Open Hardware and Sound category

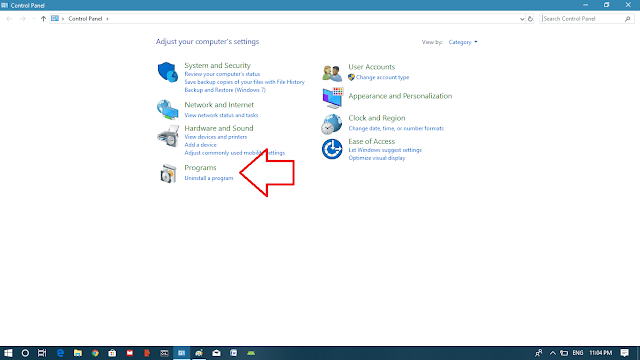coord(219,128)
